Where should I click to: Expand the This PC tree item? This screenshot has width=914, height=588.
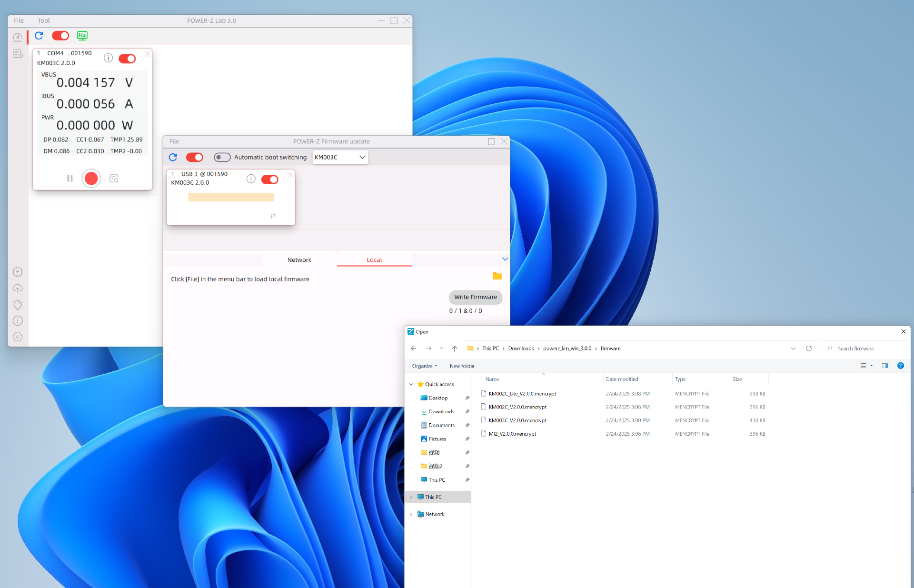(411, 497)
